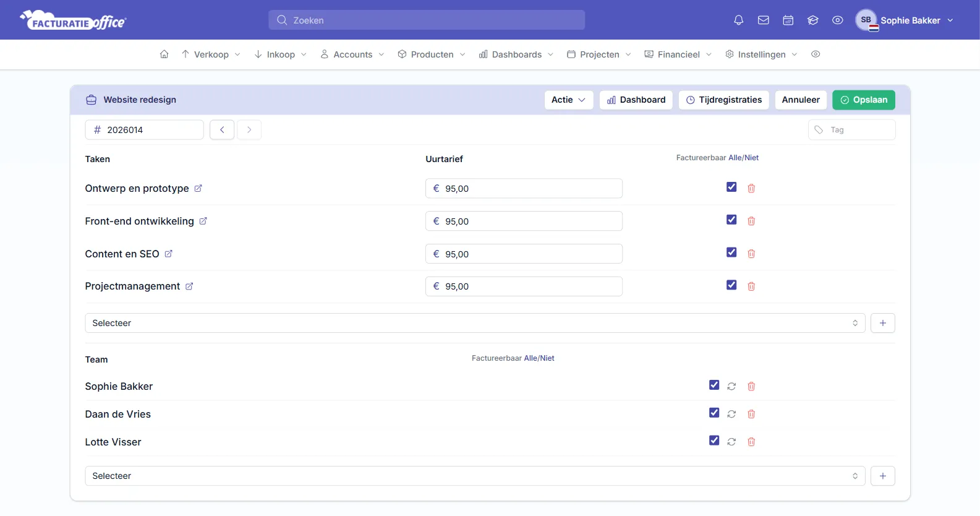Viewport: 980px width, 516px height.
Task: Open the notifications bell
Action: [x=738, y=20]
